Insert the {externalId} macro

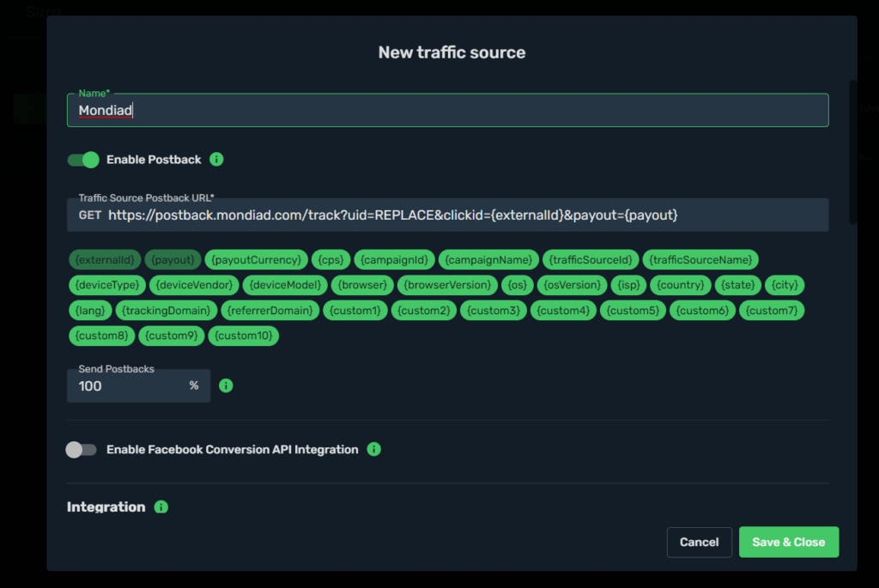point(105,259)
